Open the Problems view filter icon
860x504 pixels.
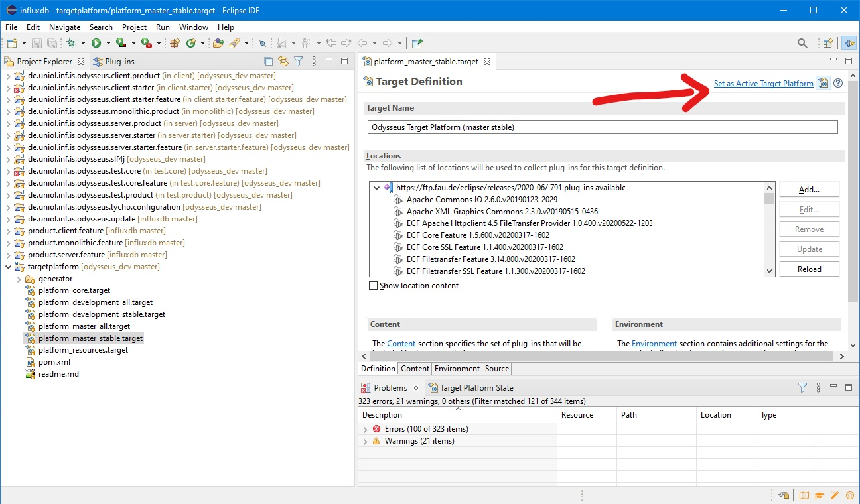(x=802, y=388)
